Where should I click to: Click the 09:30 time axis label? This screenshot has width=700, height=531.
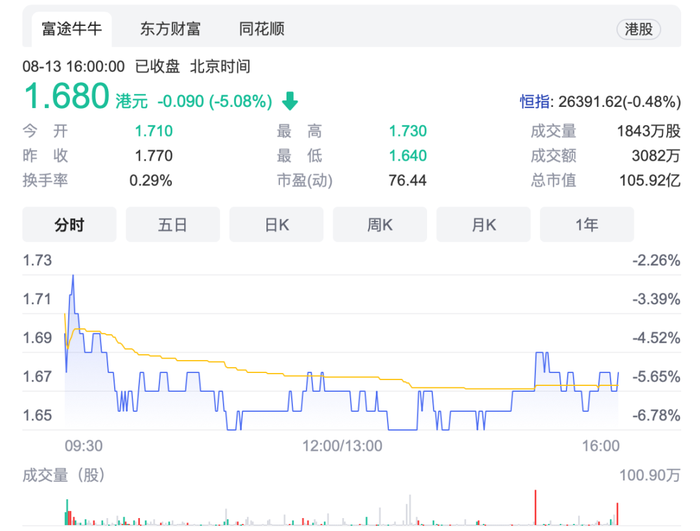coord(83,446)
